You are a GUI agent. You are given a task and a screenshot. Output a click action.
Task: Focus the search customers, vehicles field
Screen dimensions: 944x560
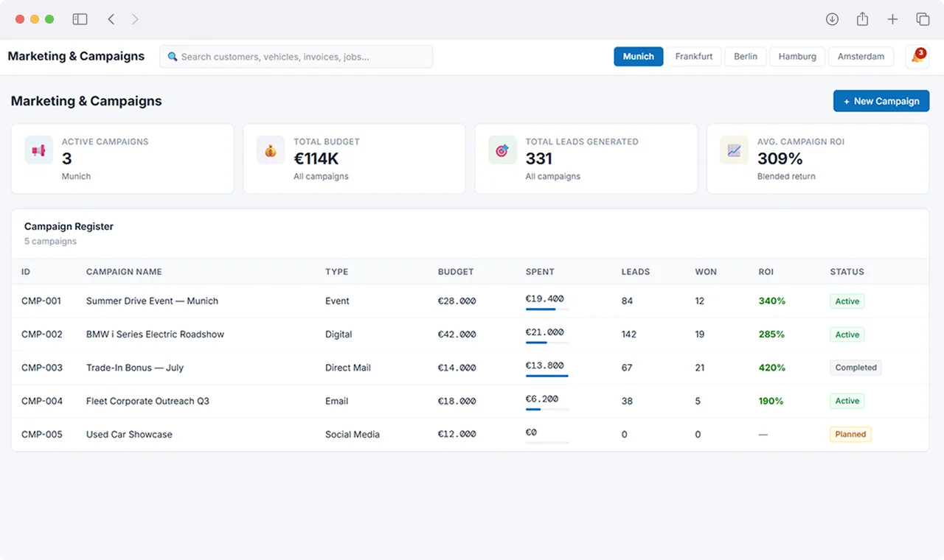click(296, 57)
